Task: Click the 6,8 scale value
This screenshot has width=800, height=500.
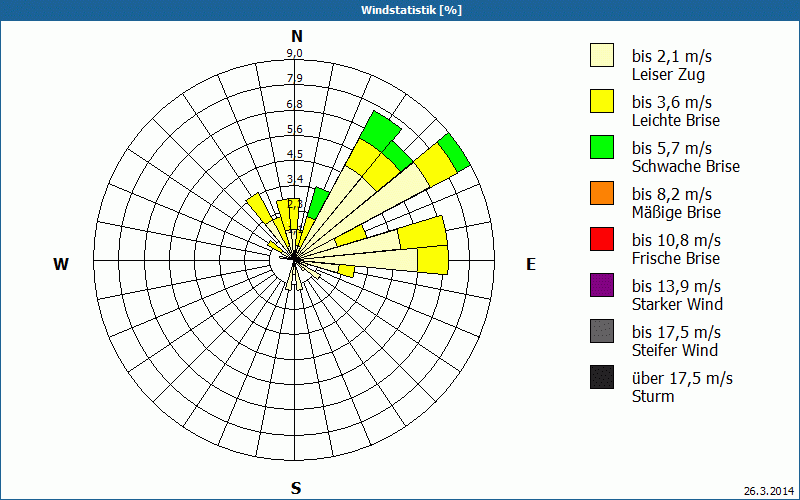Action: [x=294, y=104]
